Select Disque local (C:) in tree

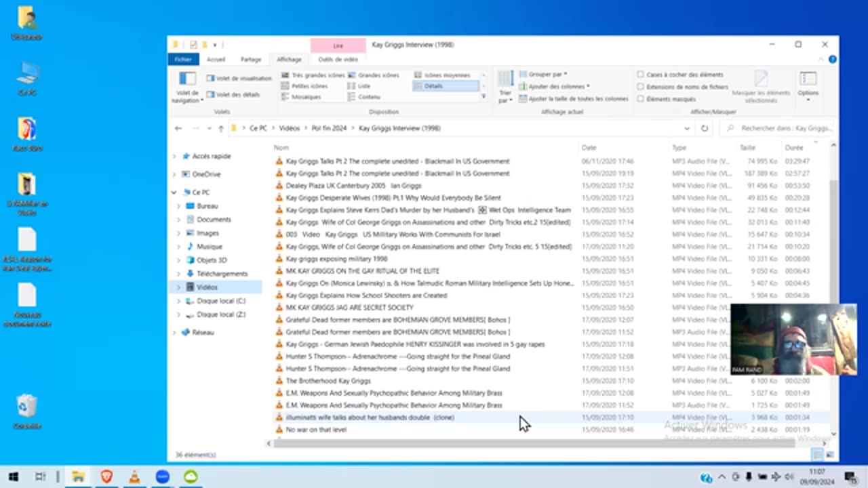(x=220, y=301)
